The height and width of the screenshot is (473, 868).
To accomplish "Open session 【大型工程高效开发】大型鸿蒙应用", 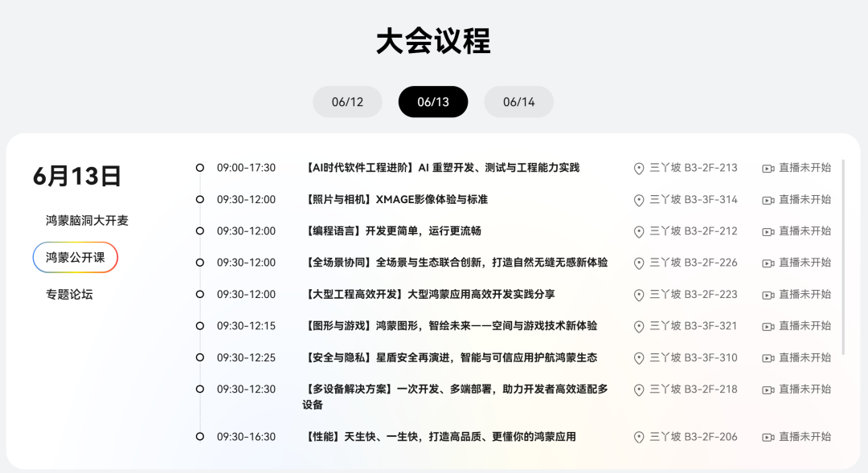I will (428, 294).
